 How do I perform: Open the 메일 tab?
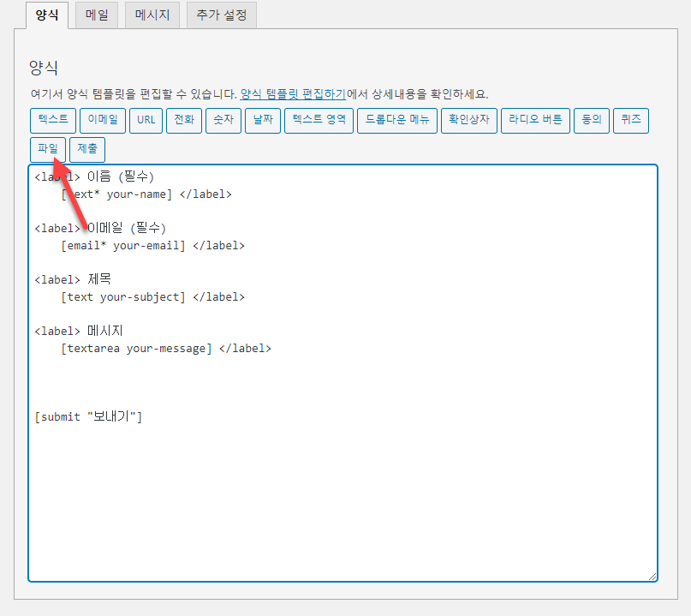pyautogui.click(x=97, y=15)
